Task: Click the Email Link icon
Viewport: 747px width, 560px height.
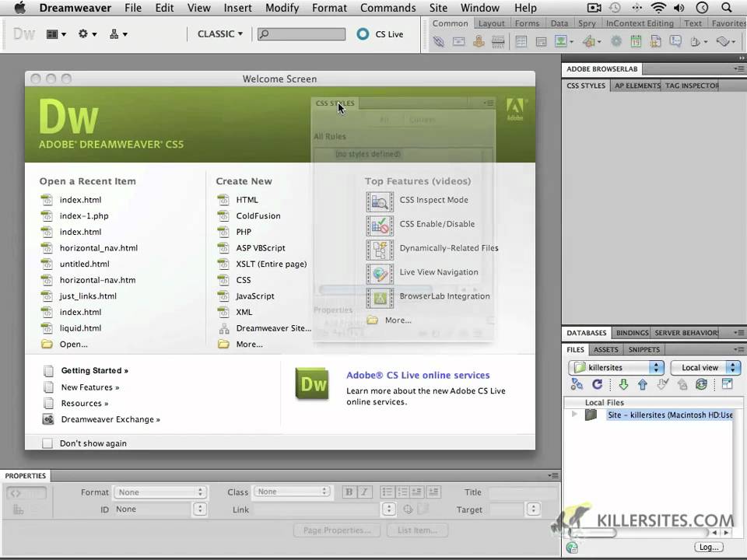Action: pyautogui.click(x=459, y=42)
